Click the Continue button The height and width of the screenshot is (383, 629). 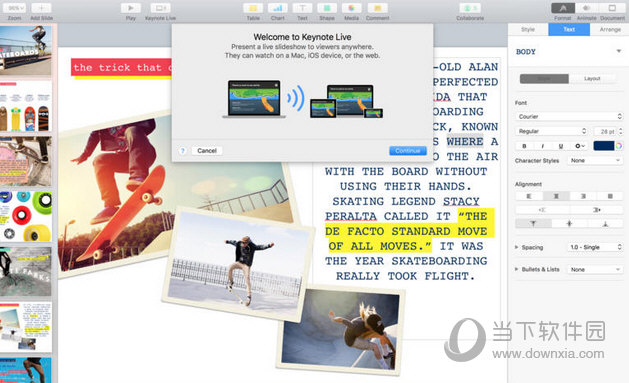(x=408, y=151)
